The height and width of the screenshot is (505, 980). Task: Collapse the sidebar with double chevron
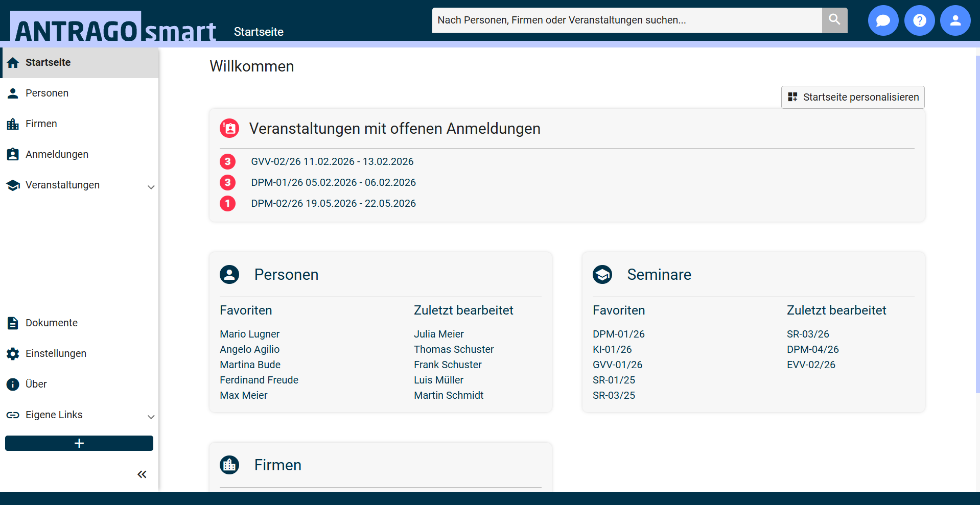tap(142, 474)
